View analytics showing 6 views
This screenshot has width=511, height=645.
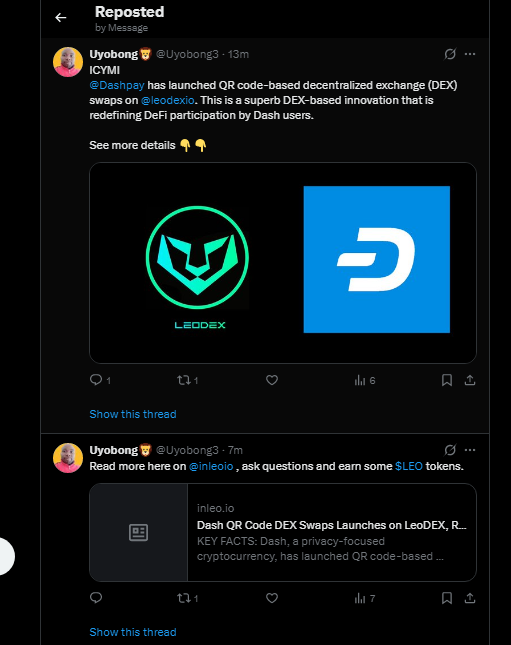click(x=365, y=381)
